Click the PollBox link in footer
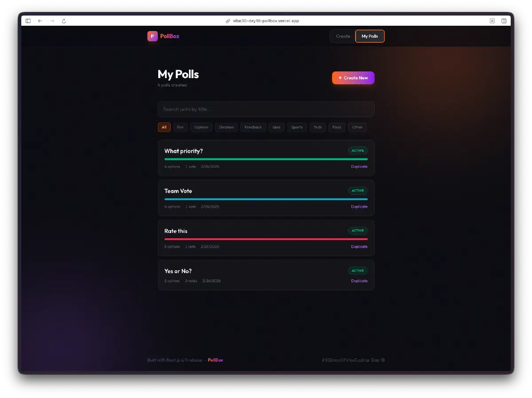532x398 pixels. [x=215, y=360]
